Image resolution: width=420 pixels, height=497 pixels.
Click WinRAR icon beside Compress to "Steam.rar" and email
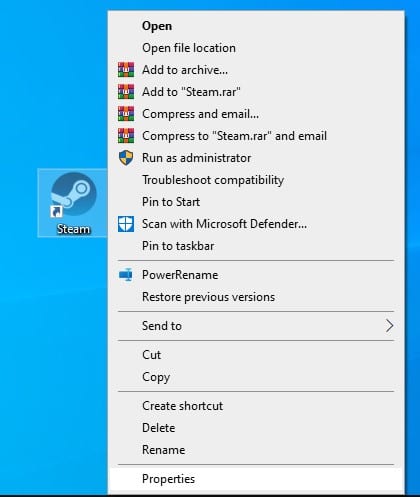tap(126, 136)
